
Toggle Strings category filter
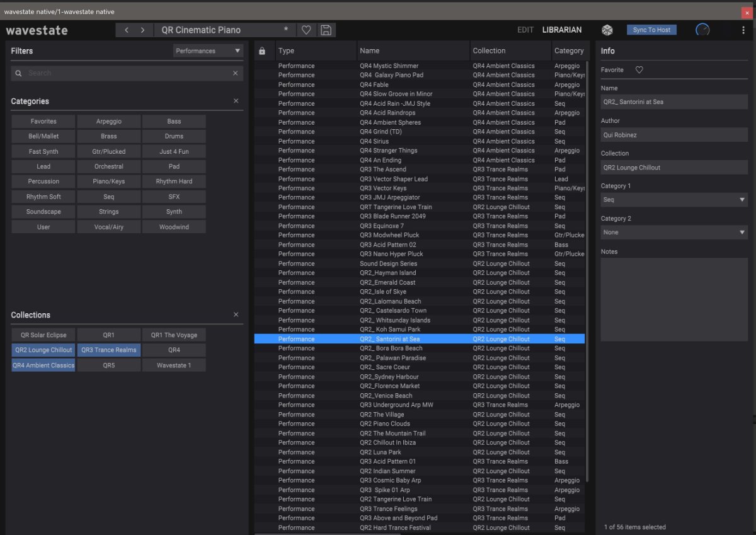(x=108, y=212)
